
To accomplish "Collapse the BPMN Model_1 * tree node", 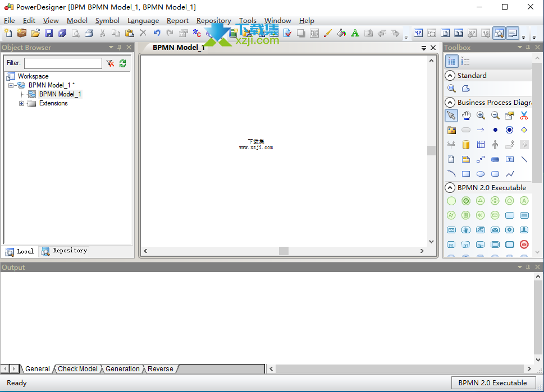I will click(x=11, y=85).
